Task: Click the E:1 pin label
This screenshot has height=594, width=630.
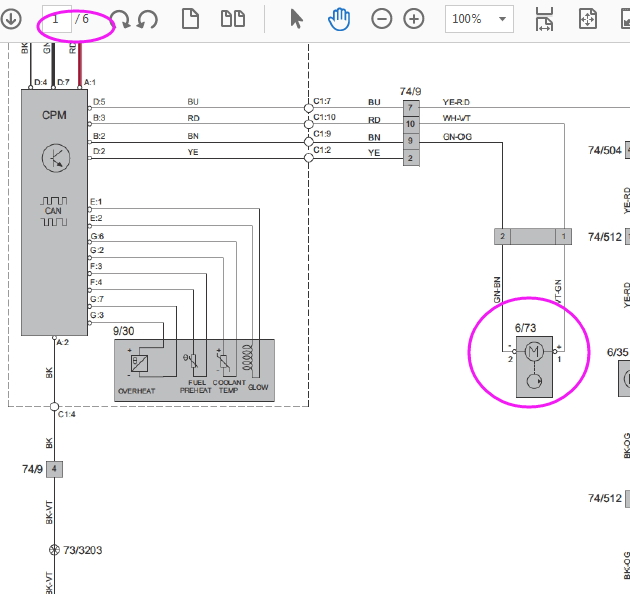Action: coord(96,202)
